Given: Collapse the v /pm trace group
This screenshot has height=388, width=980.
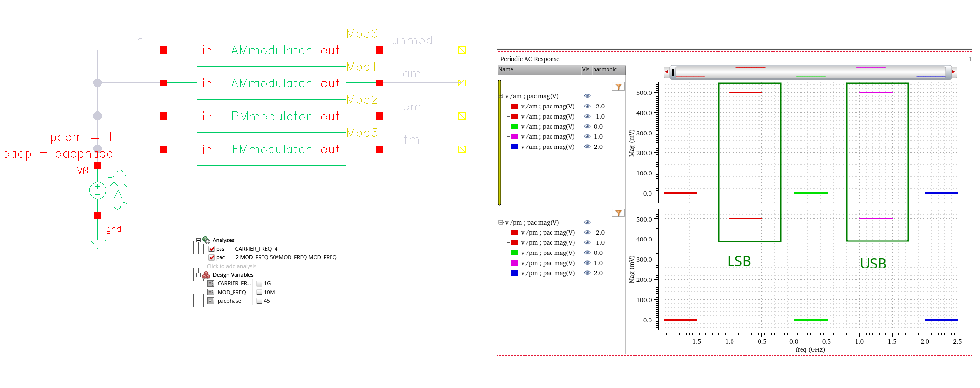Looking at the screenshot, I should 501,222.
